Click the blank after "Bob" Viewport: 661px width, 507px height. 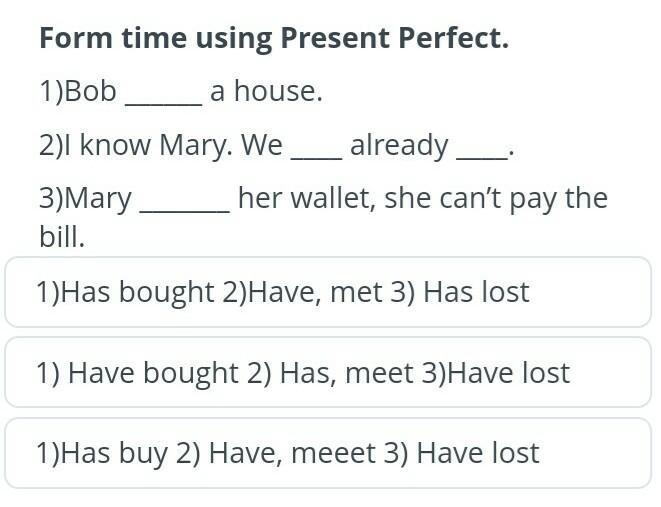[162, 94]
